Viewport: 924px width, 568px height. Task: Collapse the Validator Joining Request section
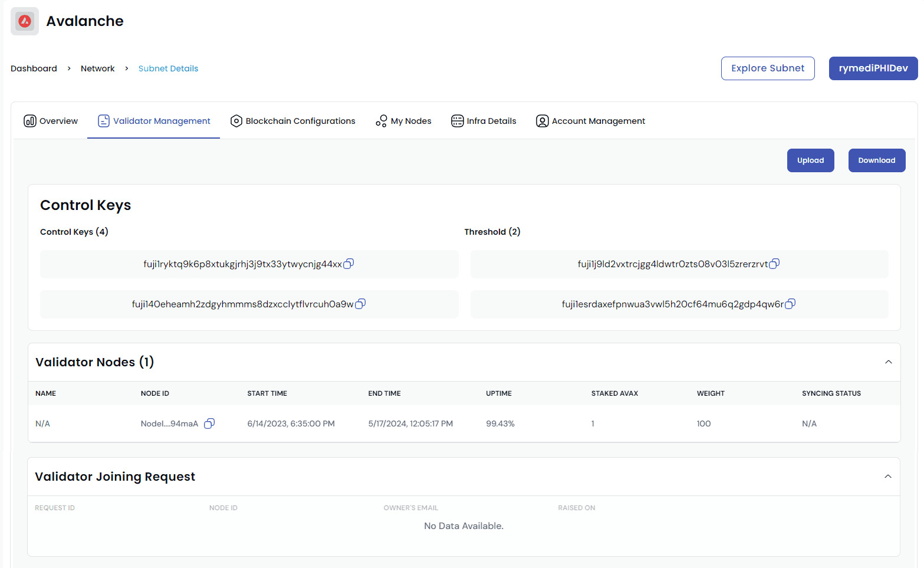(888, 477)
